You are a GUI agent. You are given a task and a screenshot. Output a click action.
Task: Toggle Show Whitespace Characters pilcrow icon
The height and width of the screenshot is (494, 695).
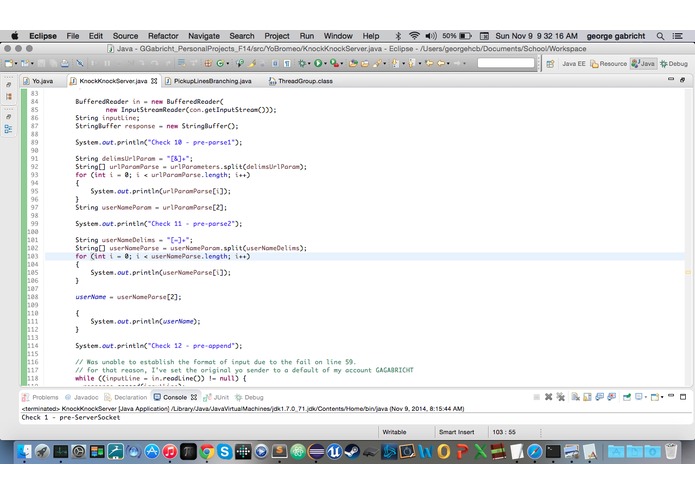point(287,63)
